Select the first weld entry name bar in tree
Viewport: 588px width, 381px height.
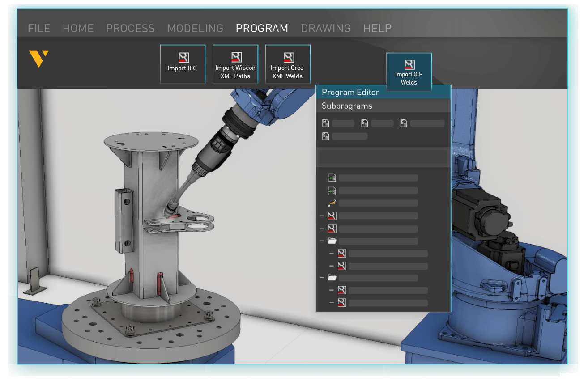coord(378,216)
